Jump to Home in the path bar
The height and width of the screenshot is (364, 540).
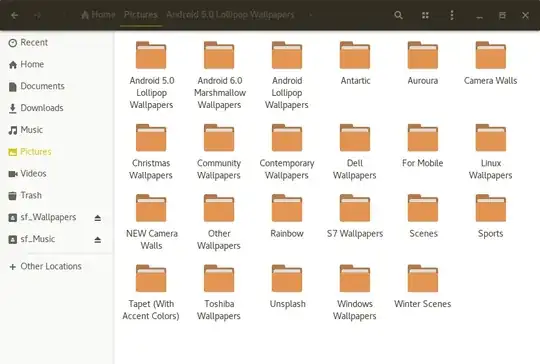(x=98, y=14)
